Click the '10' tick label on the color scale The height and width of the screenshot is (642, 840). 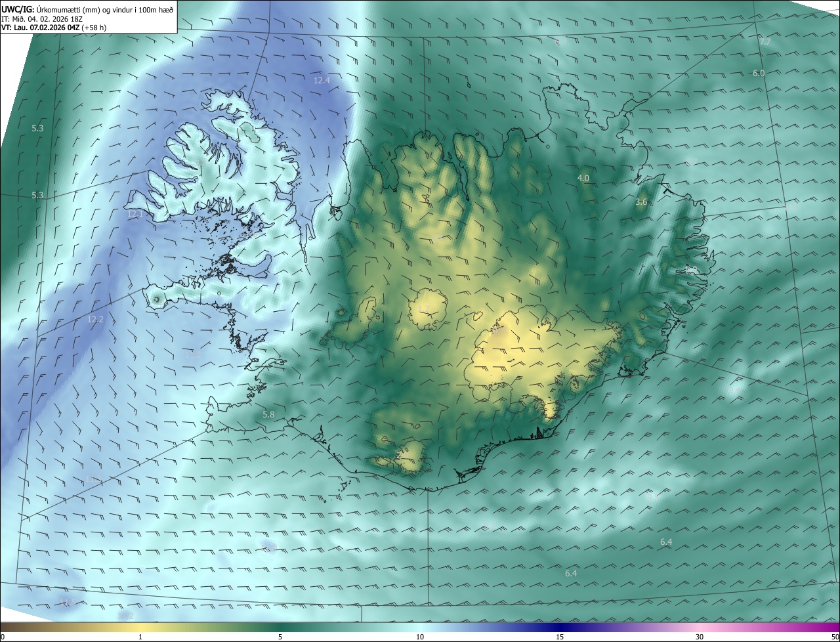pos(420,637)
